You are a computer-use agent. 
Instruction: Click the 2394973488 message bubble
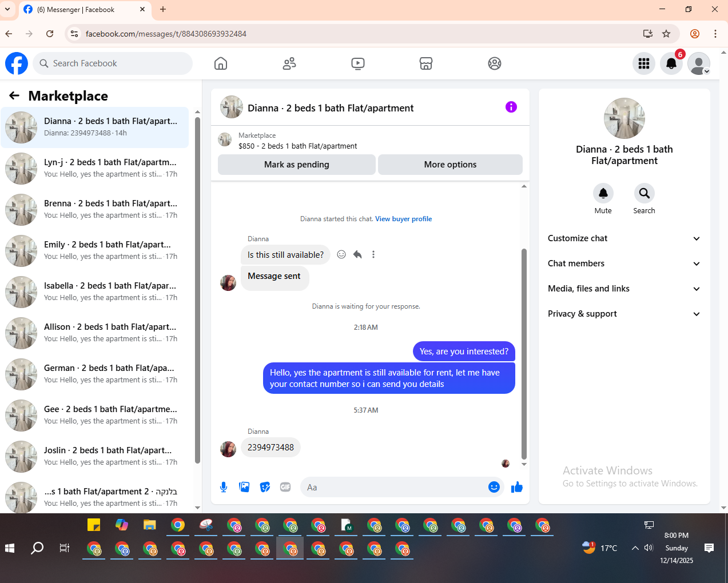click(270, 448)
